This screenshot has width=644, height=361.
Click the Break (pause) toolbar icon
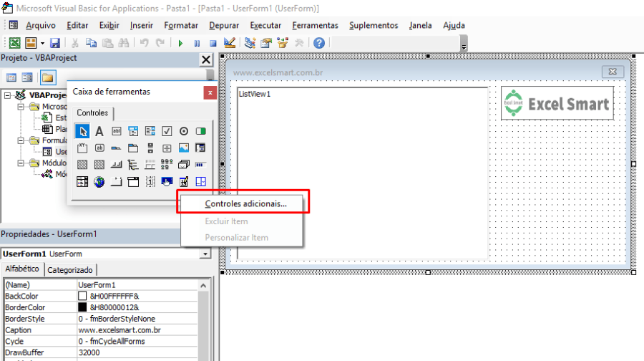(197, 43)
